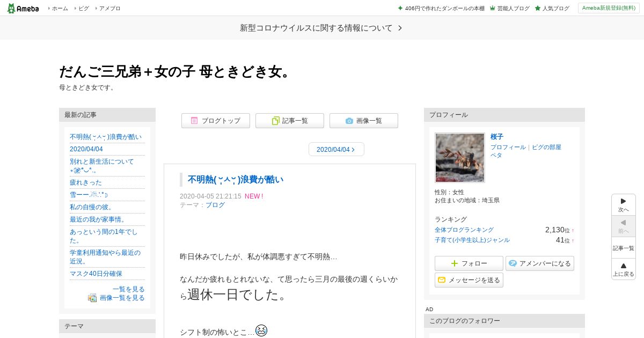Click the 次へ floating navigation button

pyautogui.click(x=624, y=204)
